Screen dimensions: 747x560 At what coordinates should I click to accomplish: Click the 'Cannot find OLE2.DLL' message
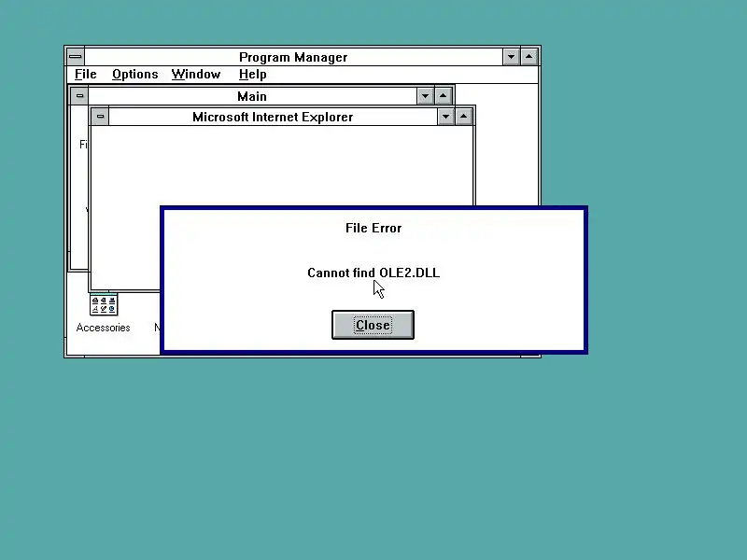click(x=373, y=273)
